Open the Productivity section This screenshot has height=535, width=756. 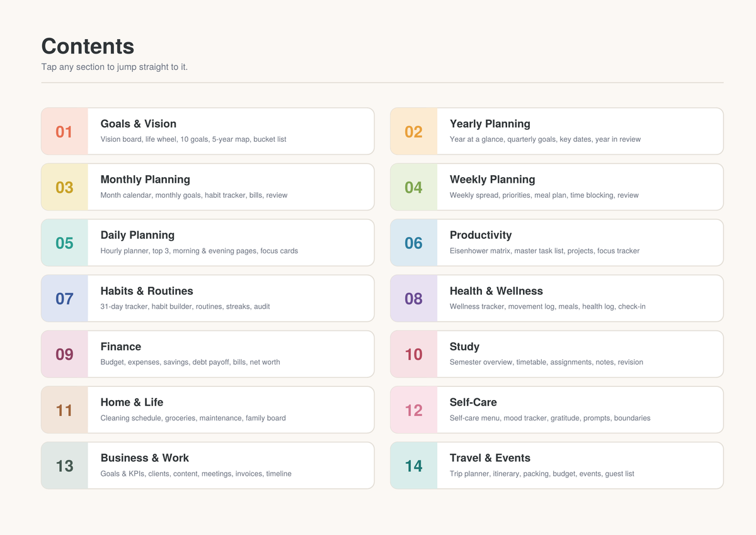(557, 243)
